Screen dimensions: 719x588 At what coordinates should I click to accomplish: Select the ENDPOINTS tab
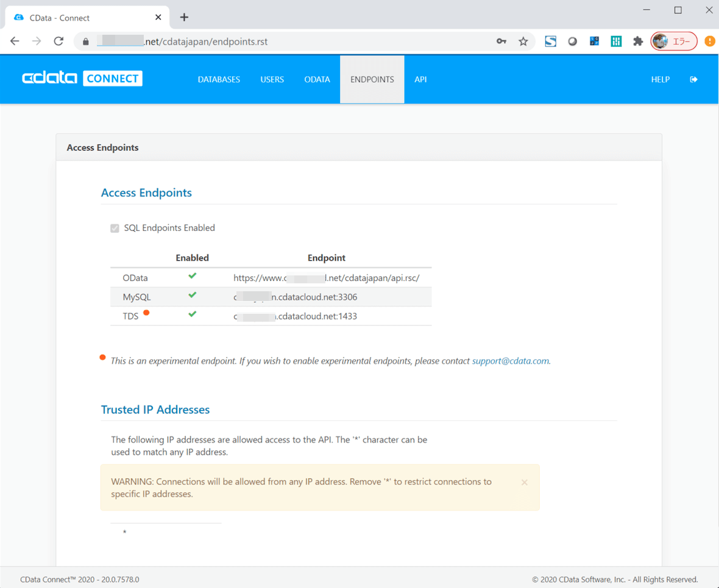[372, 79]
